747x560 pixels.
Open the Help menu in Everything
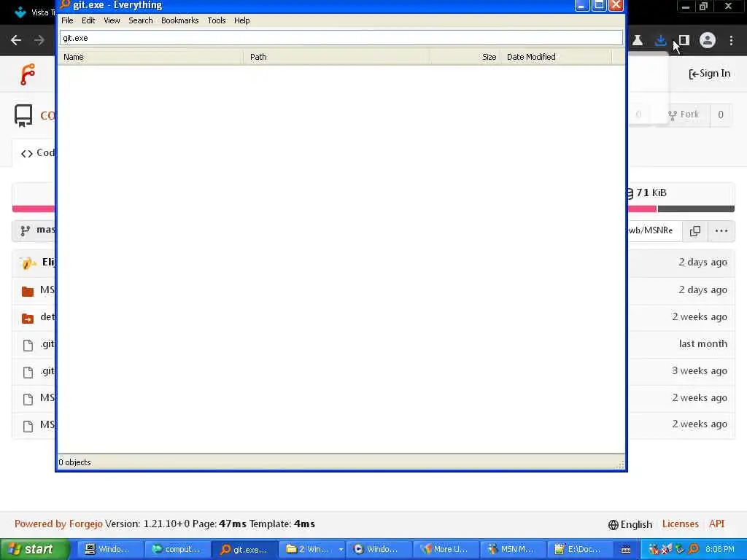[241, 20]
